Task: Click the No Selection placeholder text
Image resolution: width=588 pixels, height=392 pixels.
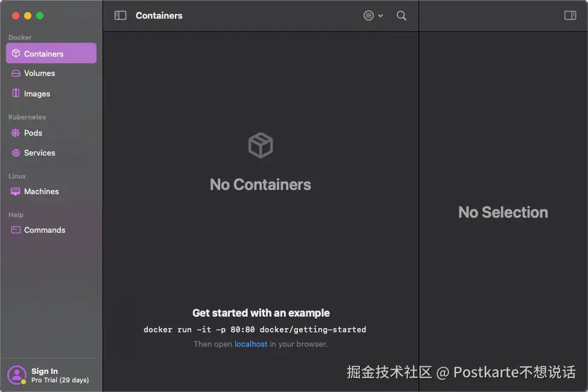Action: [503, 212]
